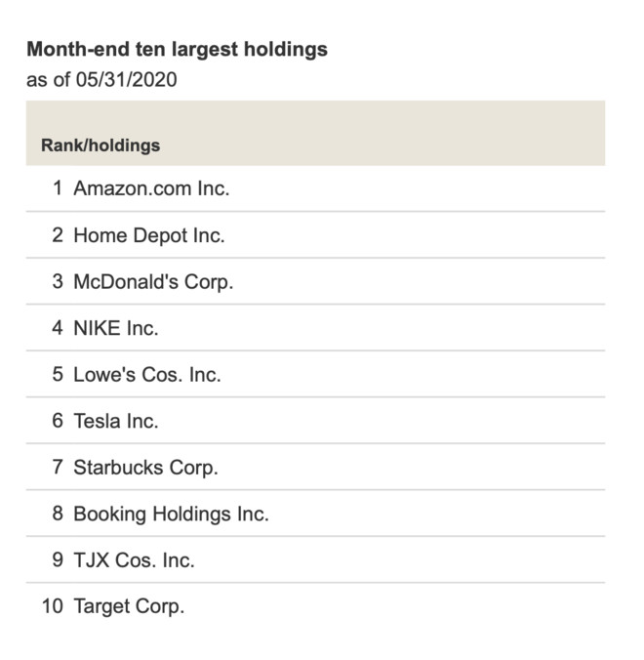The height and width of the screenshot is (660, 644).
Task: Open the McDonald's Corp. holding
Action: [153, 282]
